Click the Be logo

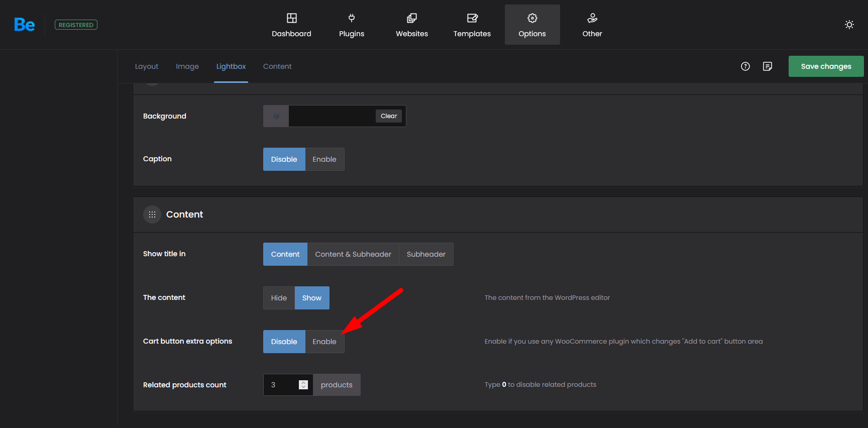[25, 25]
